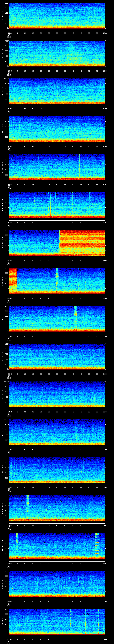Screen dimensions: 114x644
Task: Select the '15:00' end label of the first panel
Action: [x=105, y=33]
